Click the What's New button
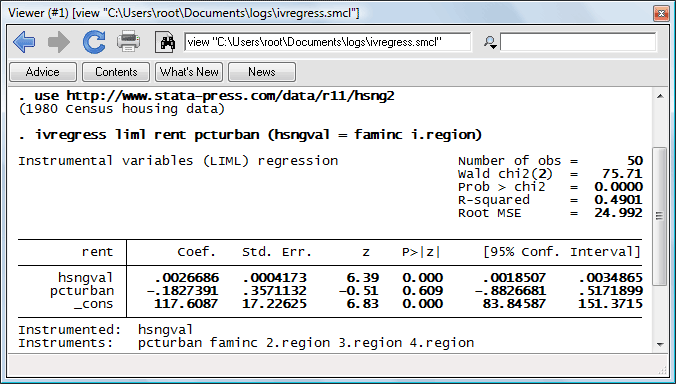The height and width of the screenshot is (384, 676). [189, 72]
